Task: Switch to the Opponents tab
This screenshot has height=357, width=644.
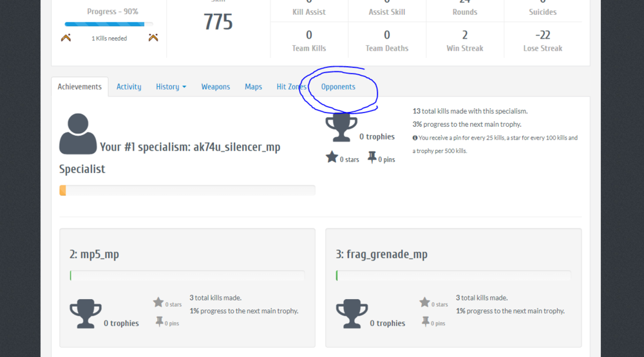Action: tap(338, 87)
